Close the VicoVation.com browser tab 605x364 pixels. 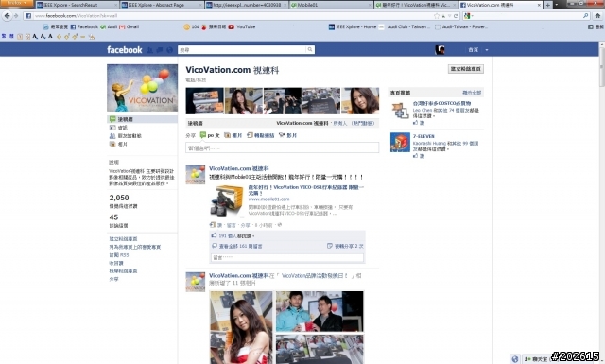point(539,5)
